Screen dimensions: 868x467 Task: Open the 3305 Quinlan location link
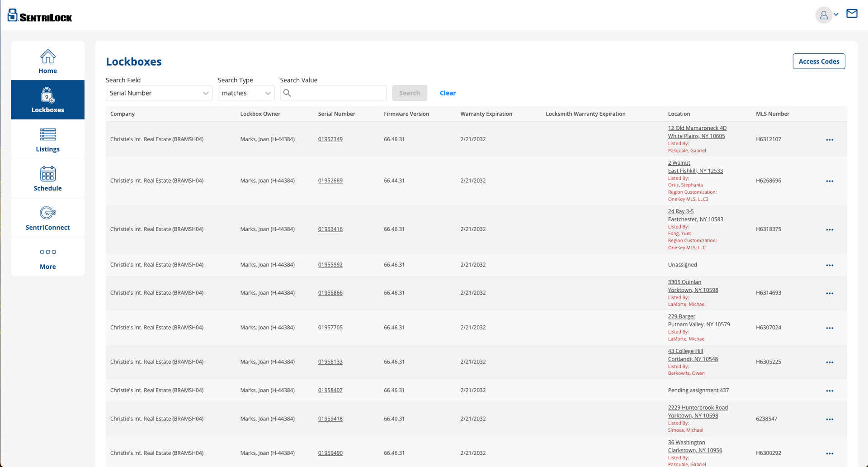684,282
